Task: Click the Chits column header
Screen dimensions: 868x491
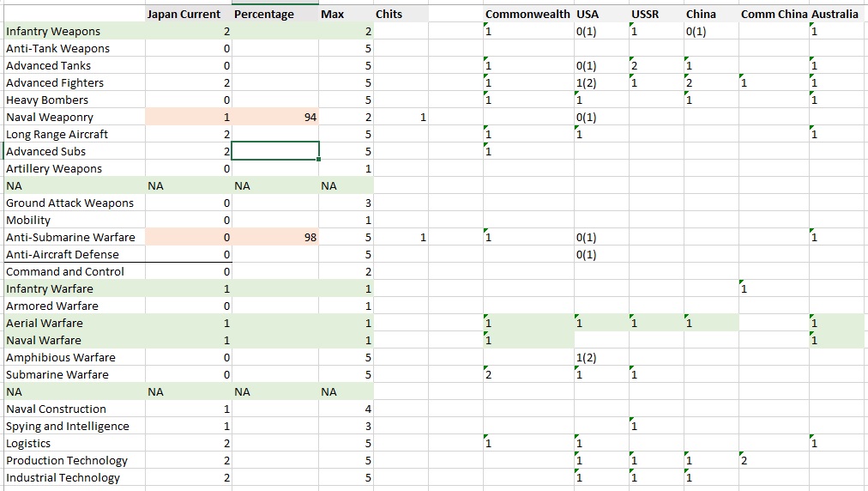Action: [389, 15]
